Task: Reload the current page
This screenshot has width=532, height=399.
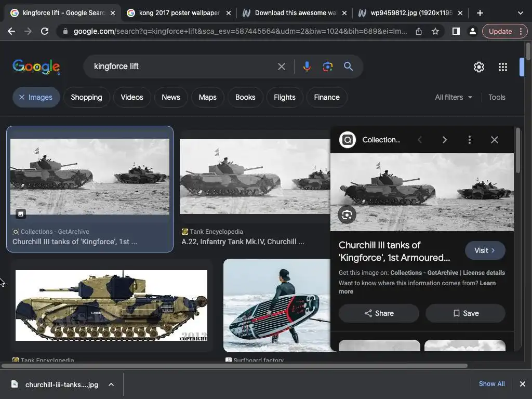Action: (x=45, y=31)
